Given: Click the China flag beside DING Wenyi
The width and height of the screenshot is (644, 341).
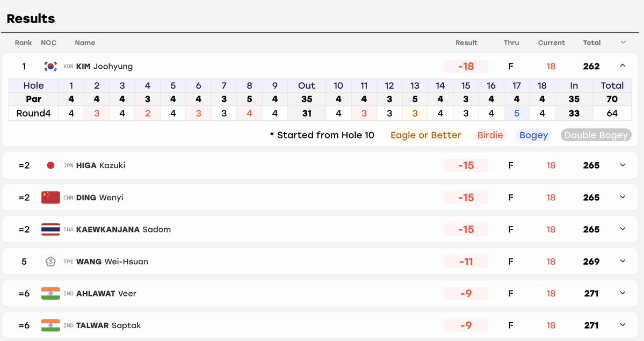Looking at the screenshot, I should pos(50,197).
